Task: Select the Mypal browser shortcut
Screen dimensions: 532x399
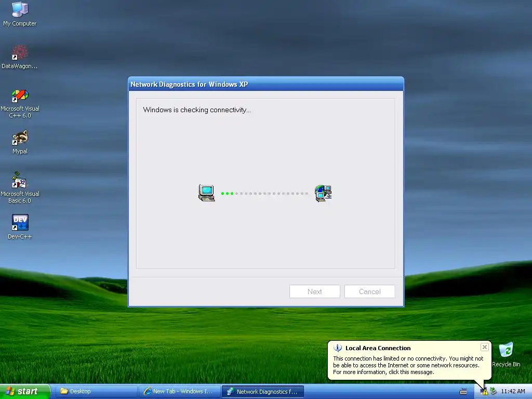Action: pyautogui.click(x=20, y=142)
